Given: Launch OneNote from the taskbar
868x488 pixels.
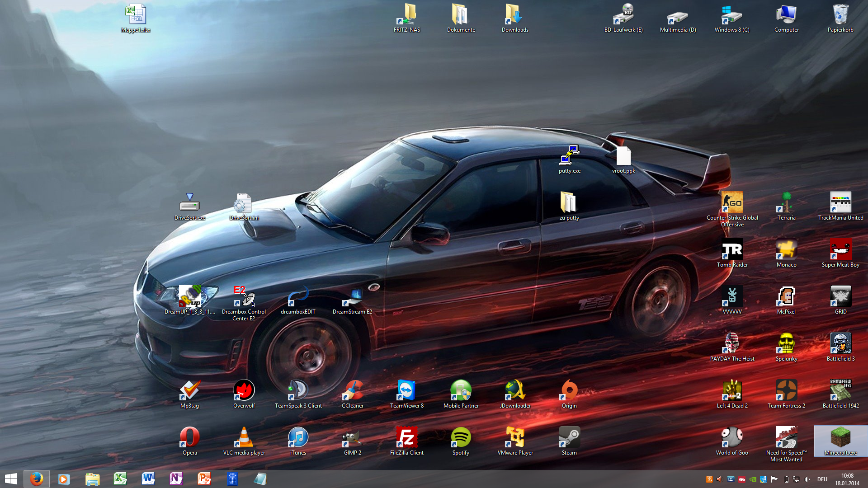Looking at the screenshot, I should [176, 479].
